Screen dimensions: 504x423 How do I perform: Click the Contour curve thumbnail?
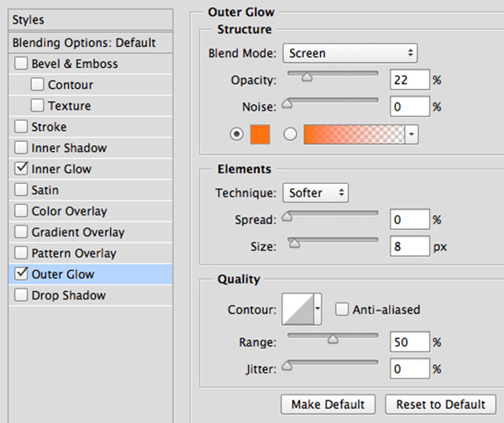coord(297,310)
